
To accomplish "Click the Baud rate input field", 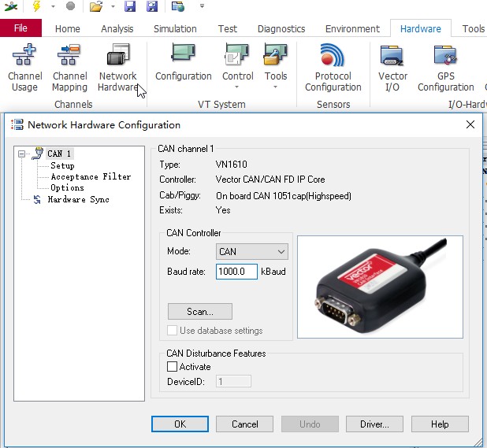I will (236, 272).
